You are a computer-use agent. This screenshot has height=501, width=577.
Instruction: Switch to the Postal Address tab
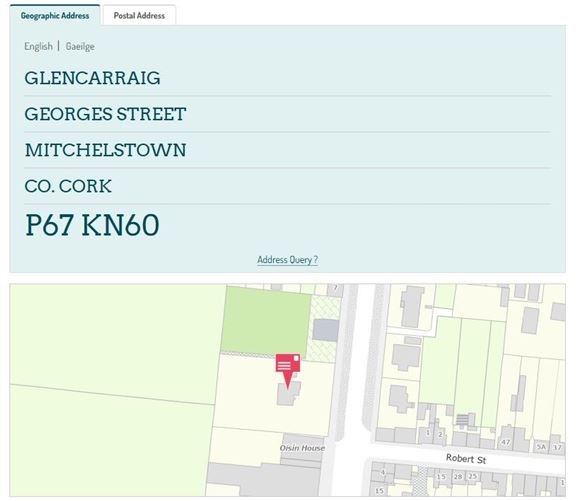point(139,15)
